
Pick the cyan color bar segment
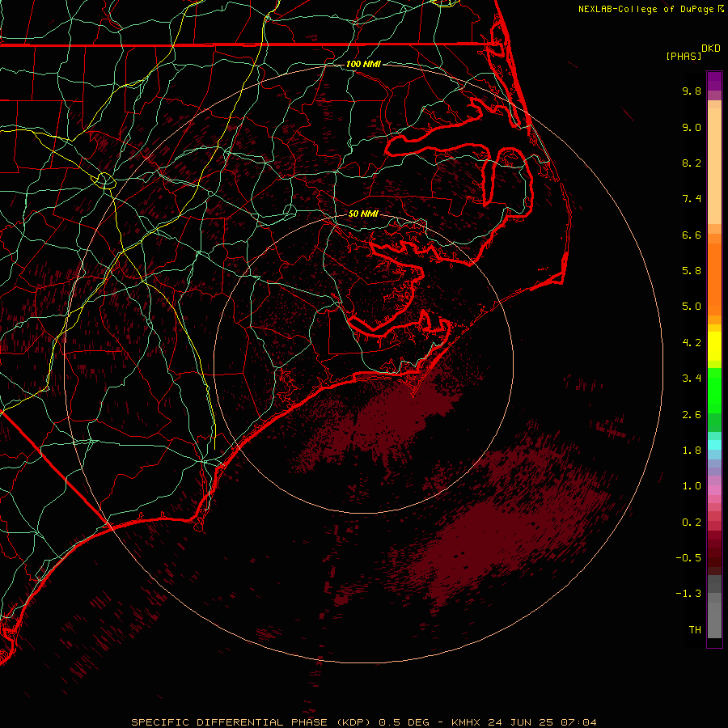pos(714,445)
